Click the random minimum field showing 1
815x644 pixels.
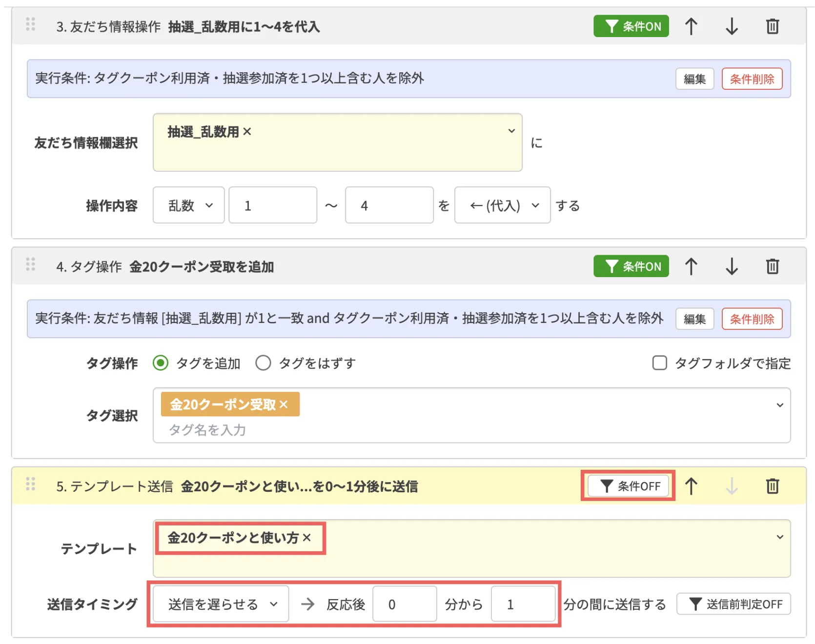(273, 205)
